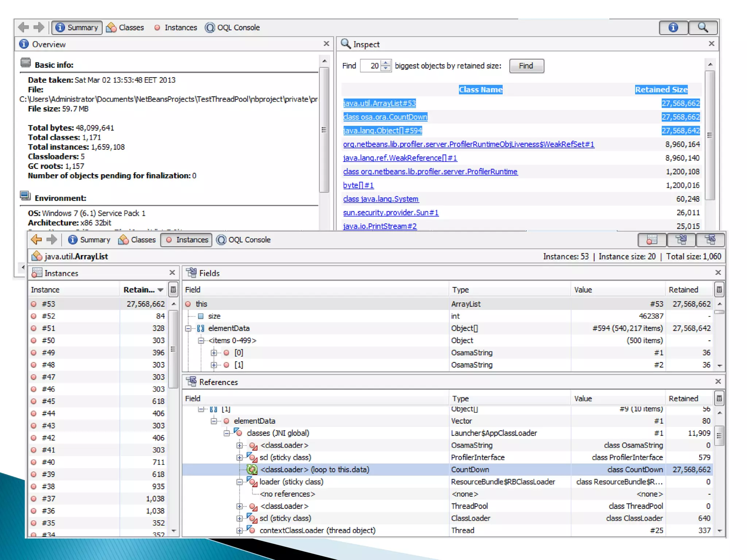Click the magnifier Inspect button at the top right

pos(703,28)
